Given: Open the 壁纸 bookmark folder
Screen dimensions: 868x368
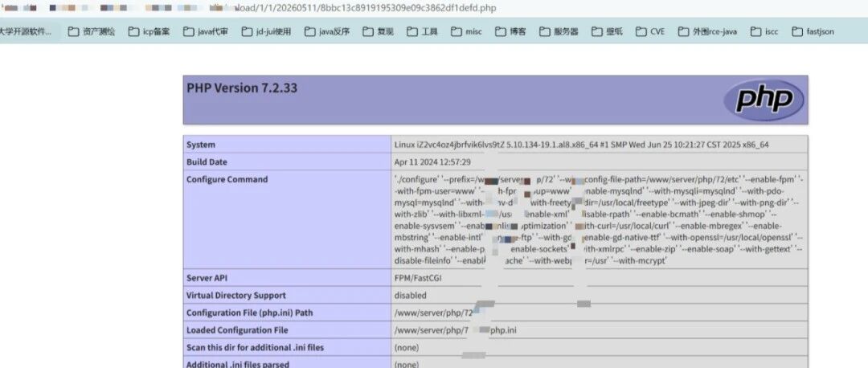Looking at the screenshot, I should pos(607,31).
